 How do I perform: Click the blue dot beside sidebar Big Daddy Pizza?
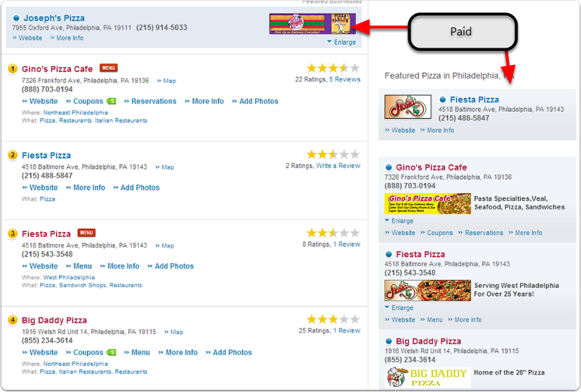389,341
